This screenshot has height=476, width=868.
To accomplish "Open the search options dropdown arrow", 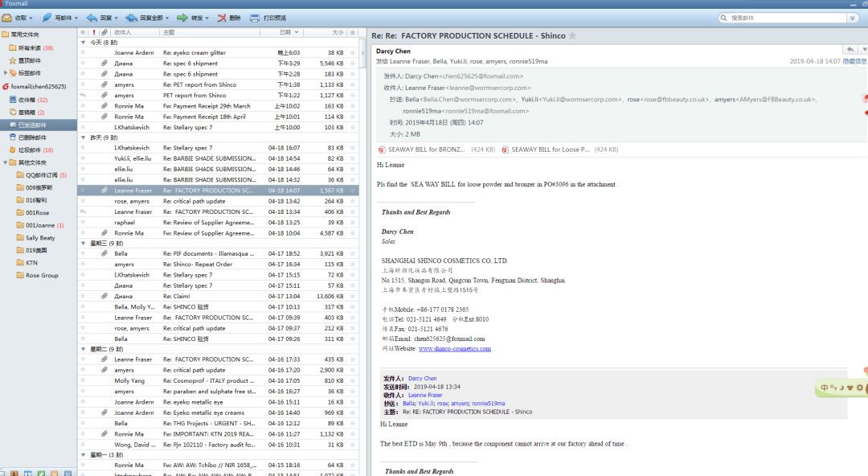I will [x=853, y=18].
